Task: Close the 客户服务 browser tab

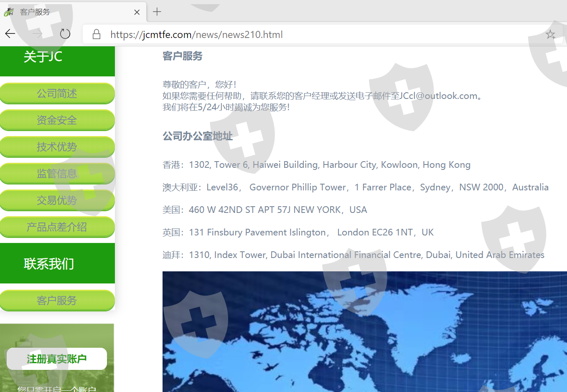Action: click(x=137, y=12)
